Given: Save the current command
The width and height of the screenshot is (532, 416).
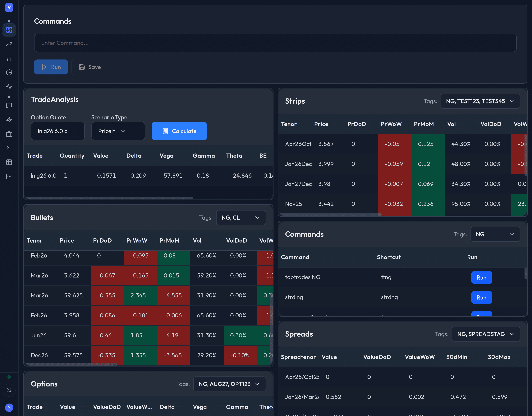Looking at the screenshot, I should (x=89, y=67).
